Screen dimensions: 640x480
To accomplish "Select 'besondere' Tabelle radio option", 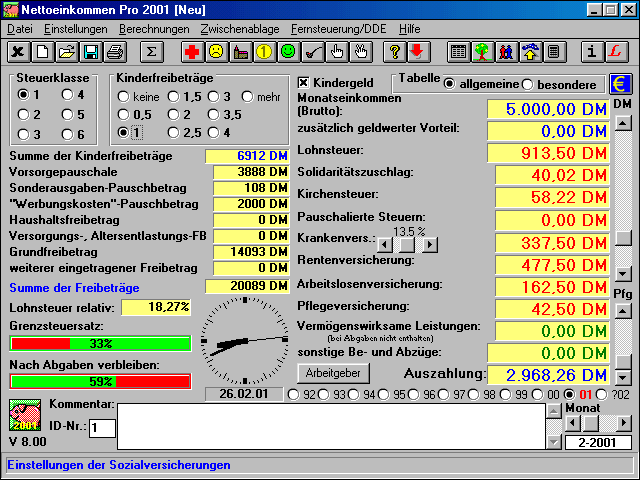I will 528,84.
